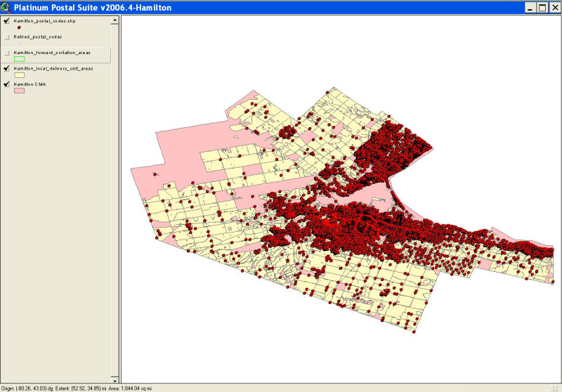Click the green outline swatch for sortation areas

[19, 59]
